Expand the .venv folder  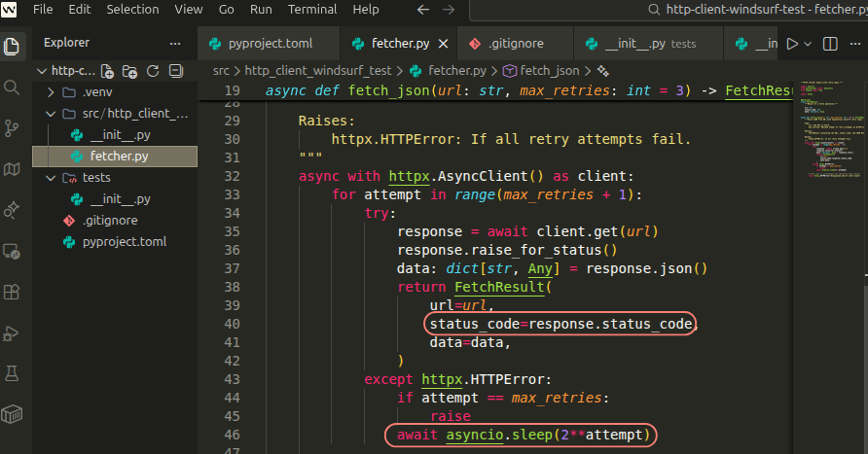tap(51, 92)
